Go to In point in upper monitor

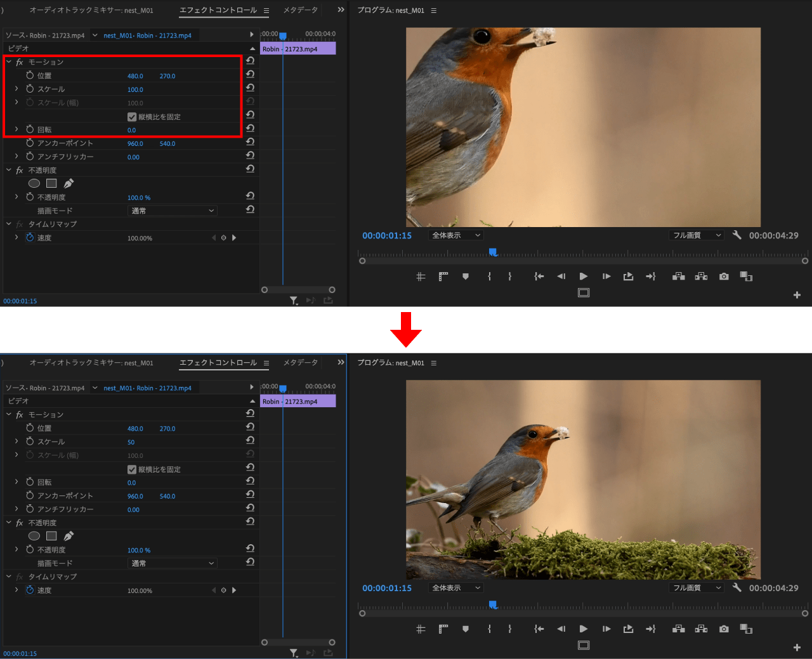click(x=539, y=277)
